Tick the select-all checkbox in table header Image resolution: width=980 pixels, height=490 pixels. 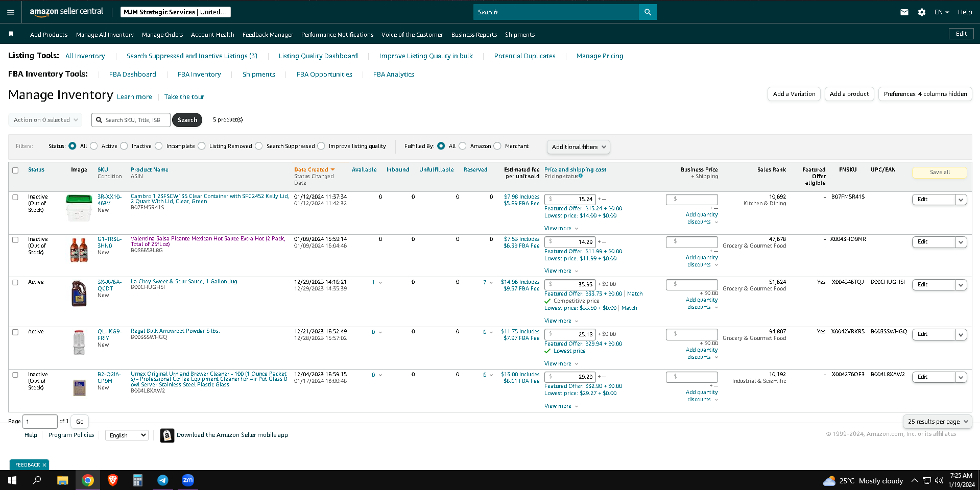[15, 170]
